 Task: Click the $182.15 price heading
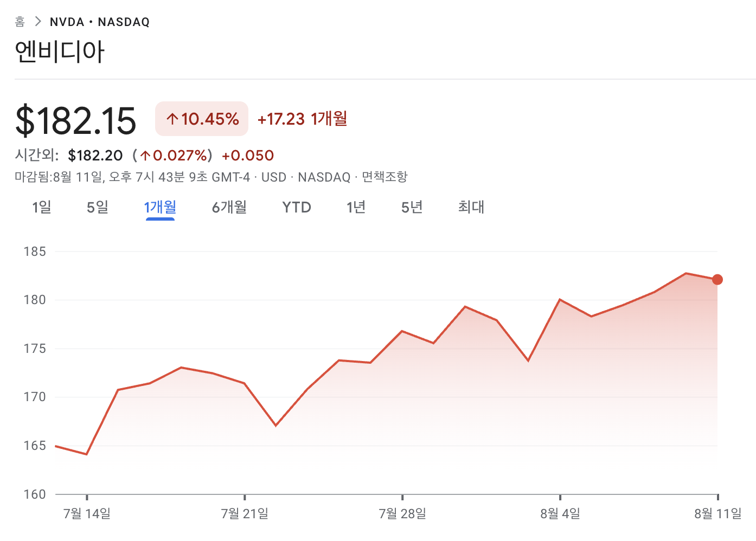pyautogui.click(x=76, y=120)
